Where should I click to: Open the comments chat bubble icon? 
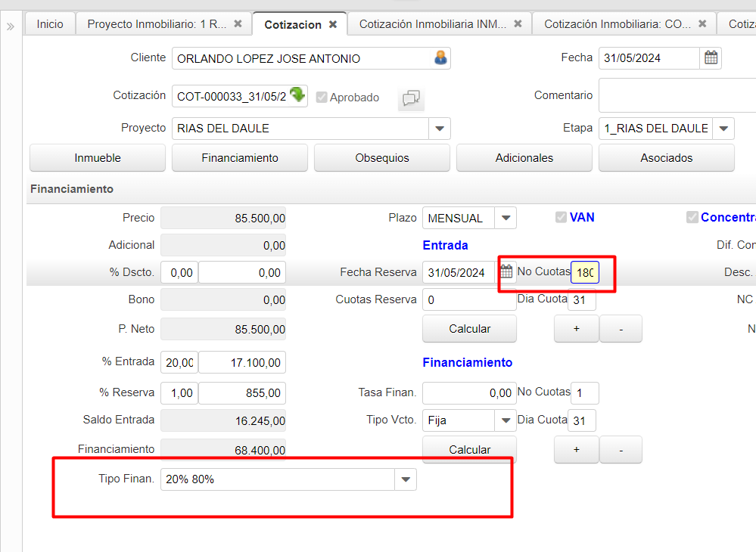pyautogui.click(x=411, y=98)
